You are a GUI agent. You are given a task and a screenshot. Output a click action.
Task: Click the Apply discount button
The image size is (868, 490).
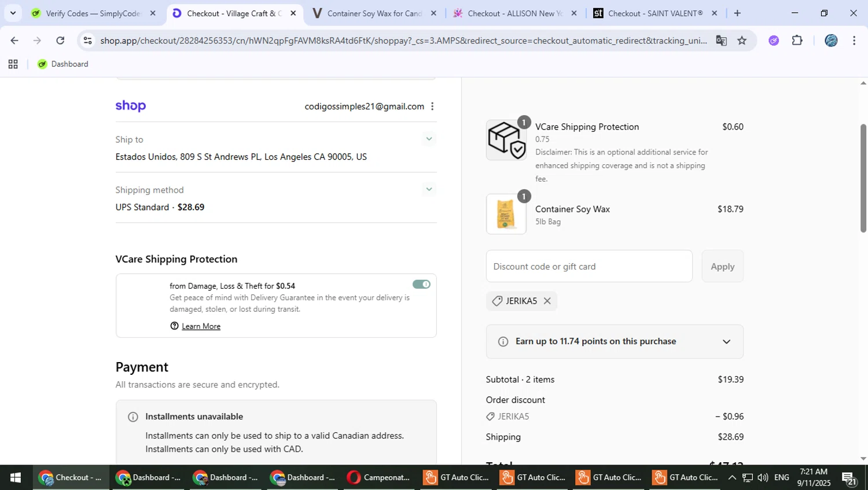point(723,266)
